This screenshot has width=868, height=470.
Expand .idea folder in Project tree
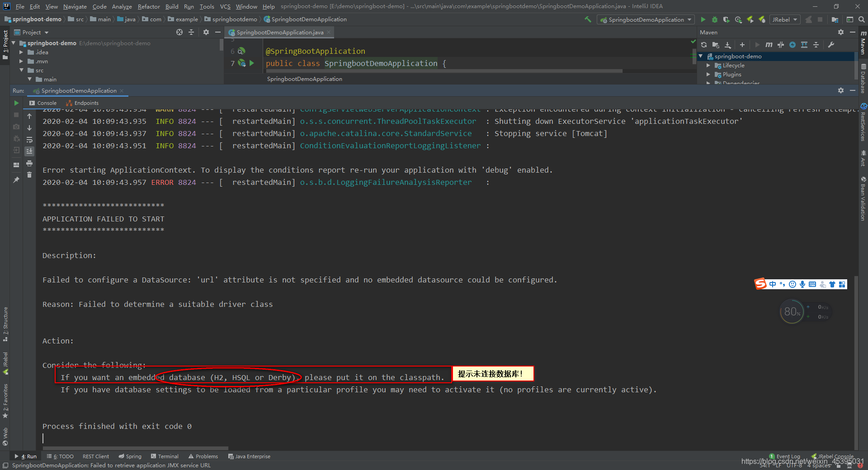[x=21, y=52]
